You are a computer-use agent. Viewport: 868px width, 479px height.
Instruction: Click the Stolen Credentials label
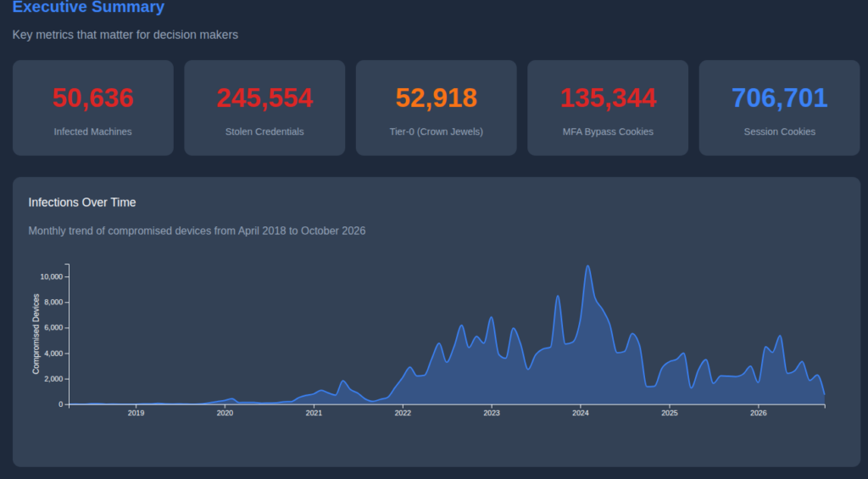[264, 131]
